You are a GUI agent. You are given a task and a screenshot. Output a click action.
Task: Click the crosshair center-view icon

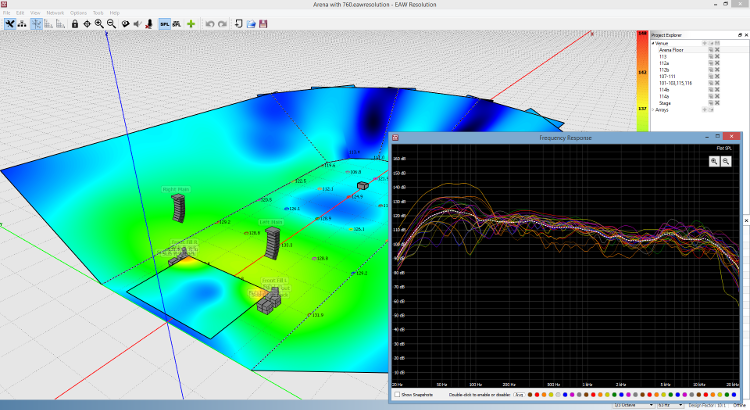87,24
